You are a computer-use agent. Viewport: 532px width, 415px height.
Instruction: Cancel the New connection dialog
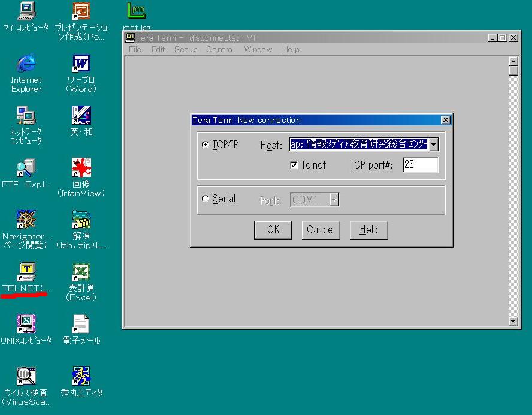click(321, 230)
